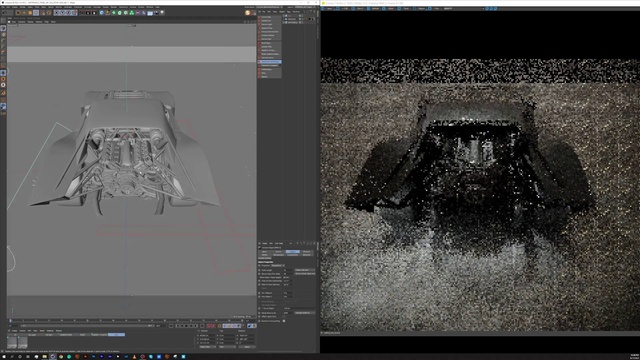The image size is (640, 360).
Task: Toggle the active view maximize icon
Action: 254,22
